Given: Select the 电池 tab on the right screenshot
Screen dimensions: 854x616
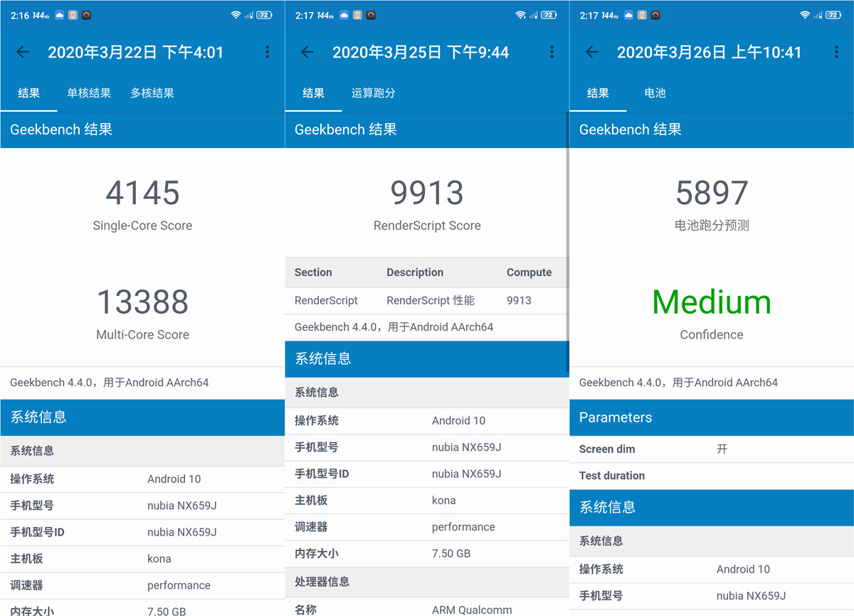Looking at the screenshot, I should [x=654, y=92].
